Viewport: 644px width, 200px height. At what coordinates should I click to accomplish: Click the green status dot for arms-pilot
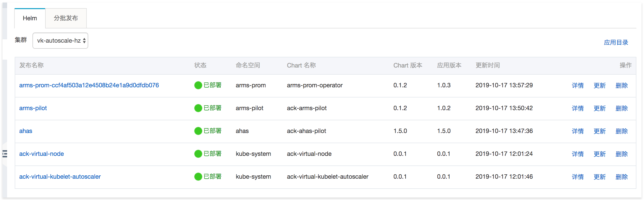(198, 108)
